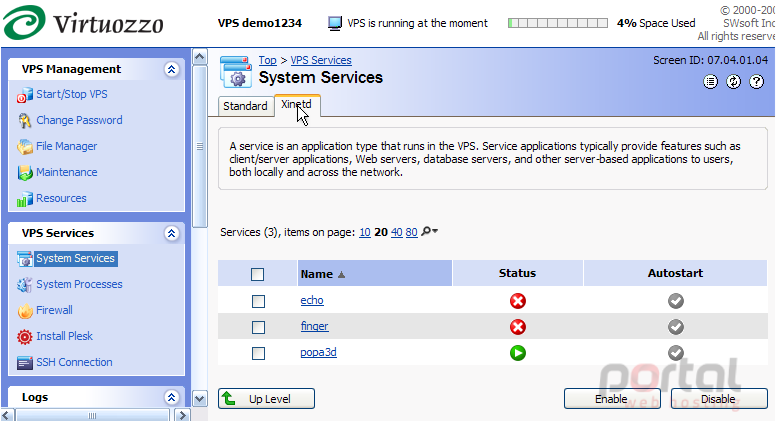Click the autostart checkmark icon for popa3d
Screen dimensions: 776x422
click(676, 353)
